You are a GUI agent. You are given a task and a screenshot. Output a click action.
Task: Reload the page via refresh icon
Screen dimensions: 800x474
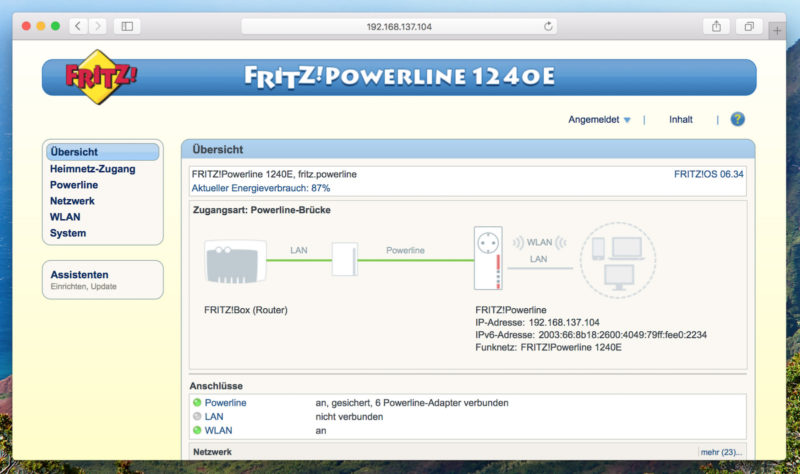click(548, 26)
